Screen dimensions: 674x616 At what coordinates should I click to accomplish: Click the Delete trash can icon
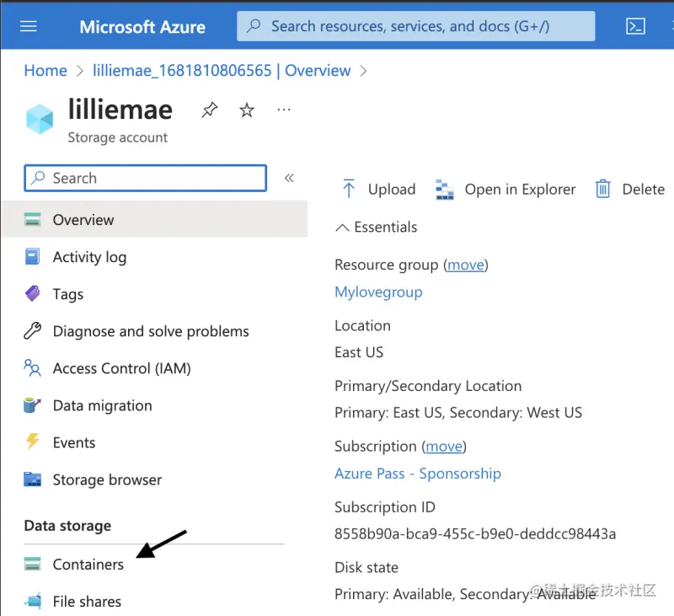point(602,189)
